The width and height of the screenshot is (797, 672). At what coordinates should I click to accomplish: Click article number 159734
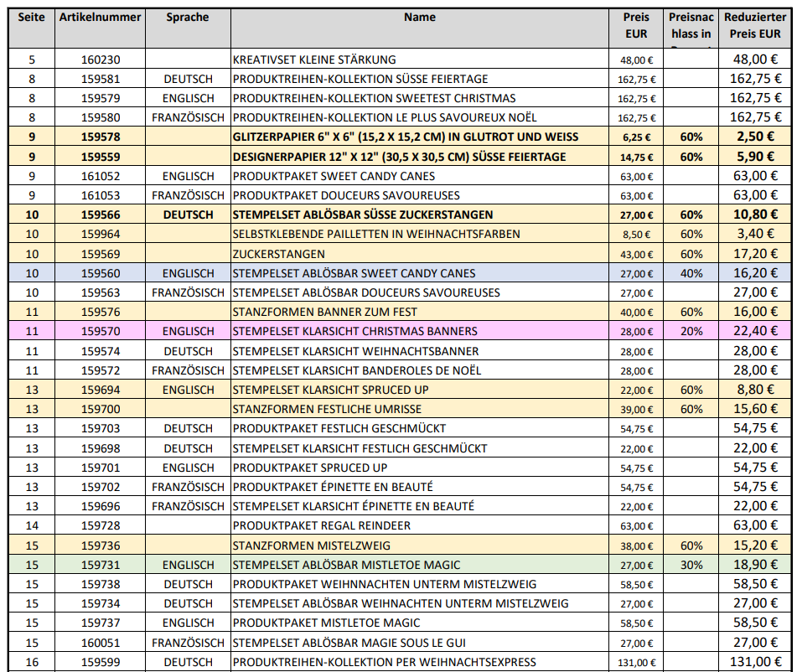100,602
